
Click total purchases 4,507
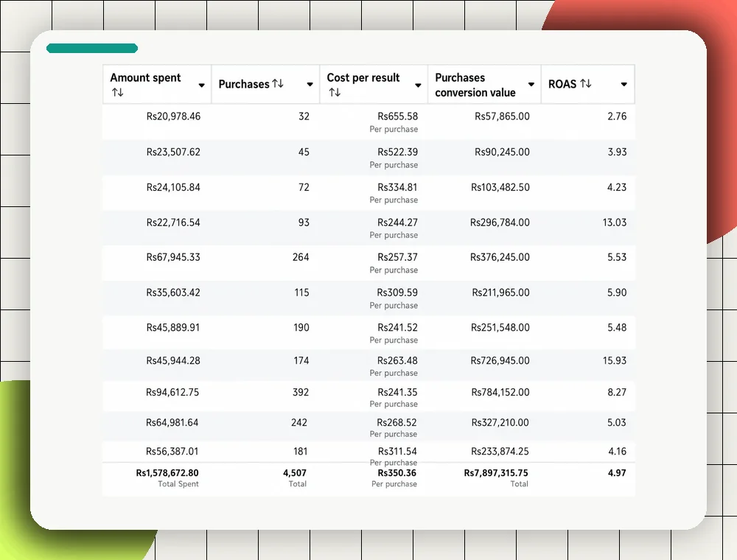coord(295,472)
